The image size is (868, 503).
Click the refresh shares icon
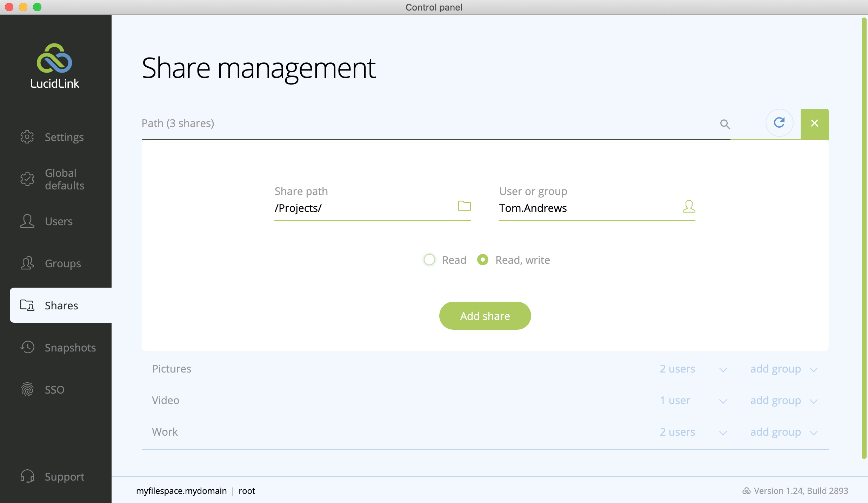coord(779,123)
